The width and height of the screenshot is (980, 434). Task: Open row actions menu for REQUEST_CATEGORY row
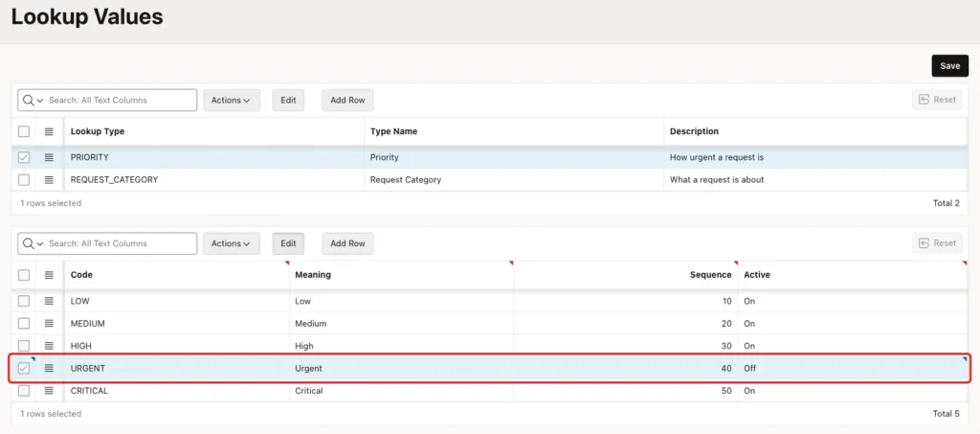pos(49,180)
